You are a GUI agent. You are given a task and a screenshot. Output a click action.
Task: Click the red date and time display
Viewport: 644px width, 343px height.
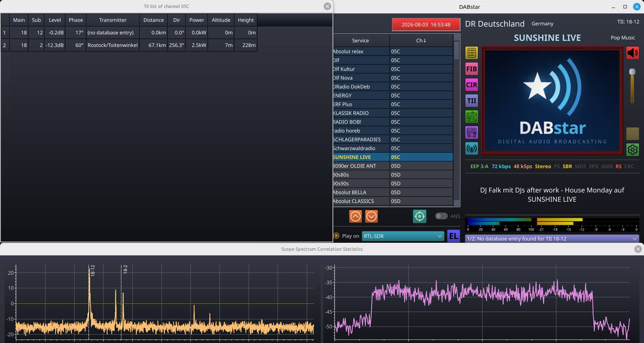(426, 25)
